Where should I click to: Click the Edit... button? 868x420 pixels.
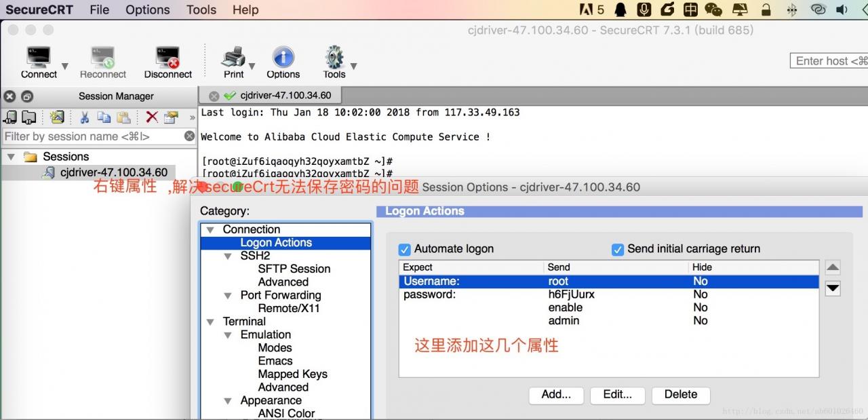tap(617, 394)
